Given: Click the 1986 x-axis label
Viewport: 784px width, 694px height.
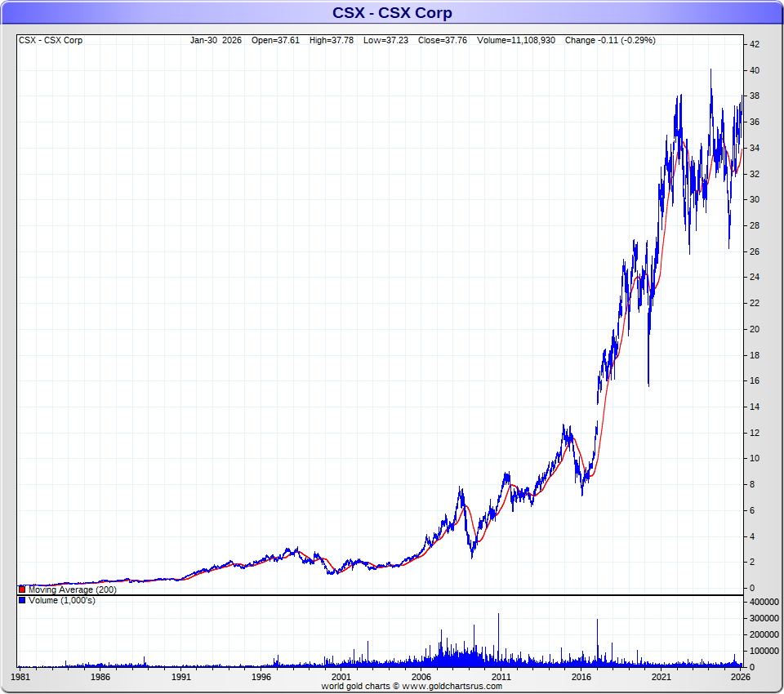Looking at the screenshot, I should (100, 677).
